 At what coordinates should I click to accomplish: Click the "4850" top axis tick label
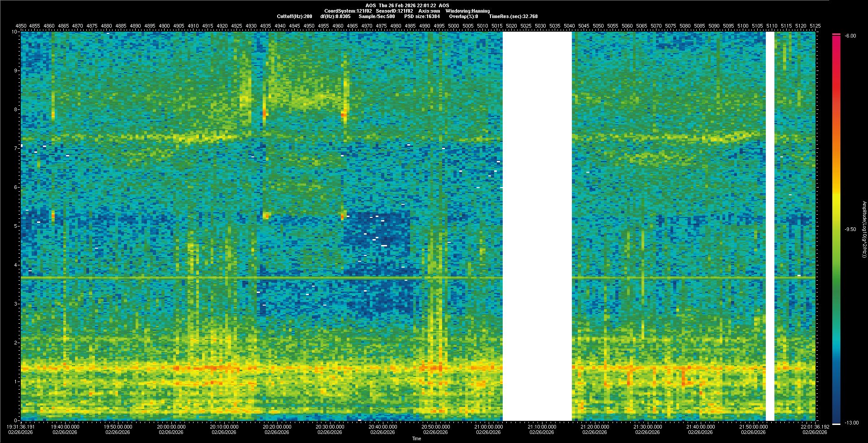click(21, 26)
